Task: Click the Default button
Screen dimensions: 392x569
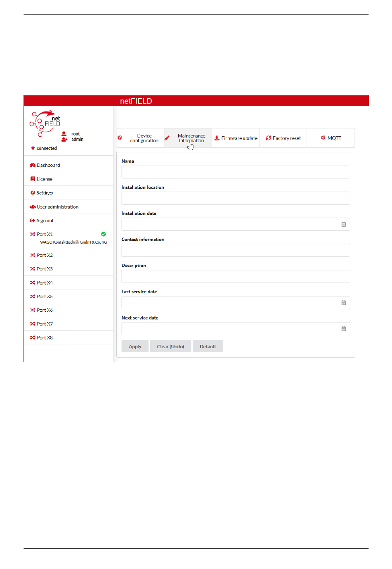Action: (208, 346)
